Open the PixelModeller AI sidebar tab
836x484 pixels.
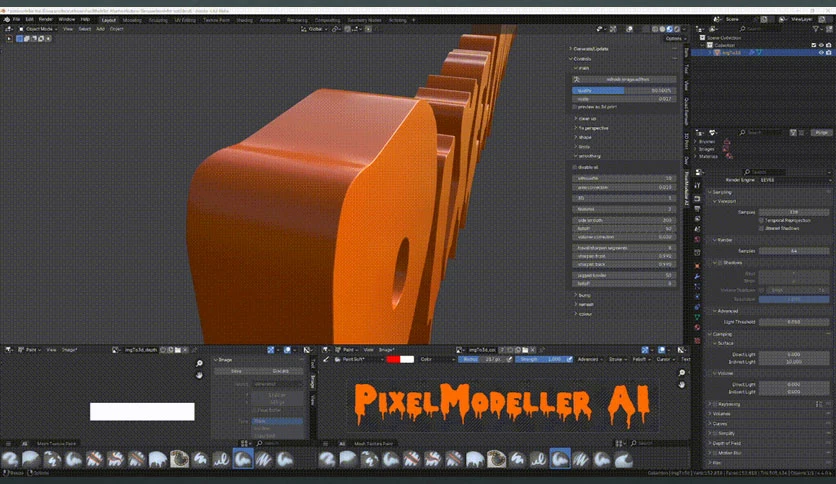pos(687,188)
